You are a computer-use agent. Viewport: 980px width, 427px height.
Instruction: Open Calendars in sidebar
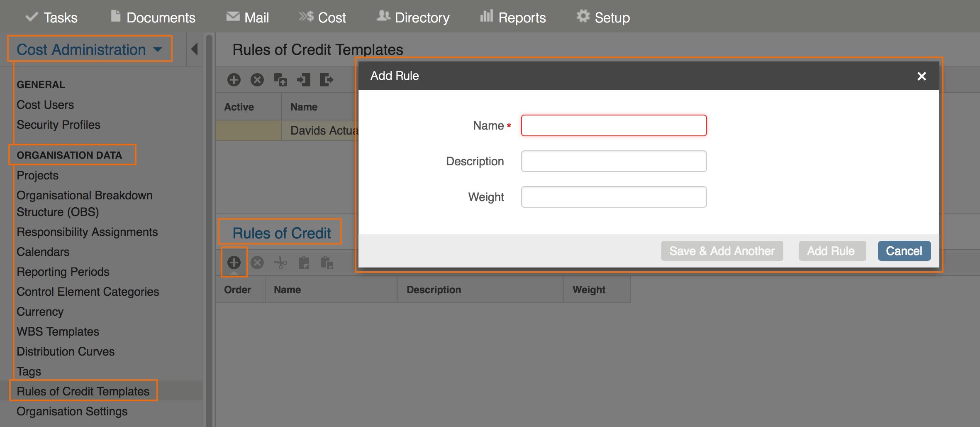[43, 252]
